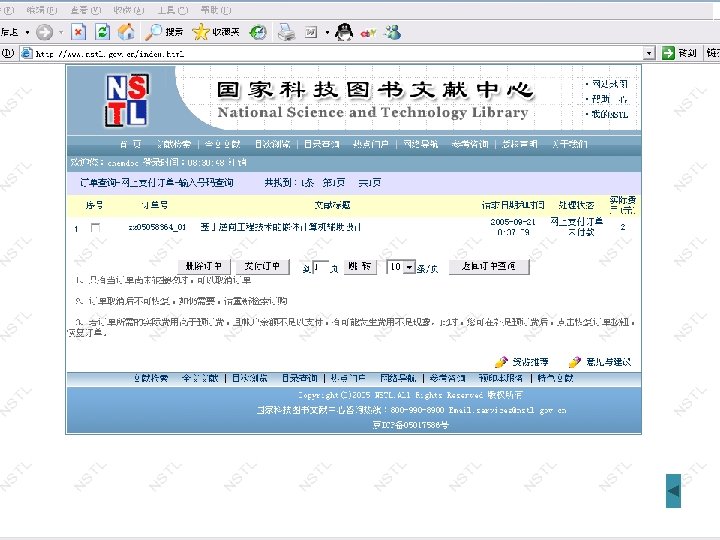Screen dimensions: 720x540
Task: Go to the browser Home page icon
Action: tap(126, 32)
